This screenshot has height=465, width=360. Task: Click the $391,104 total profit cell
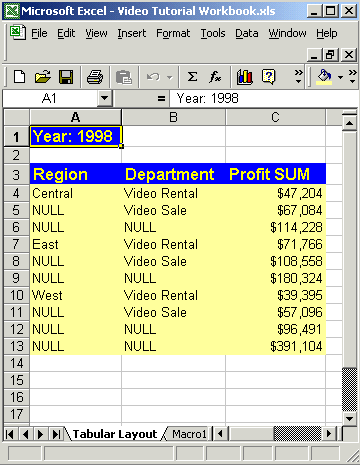coord(275,346)
